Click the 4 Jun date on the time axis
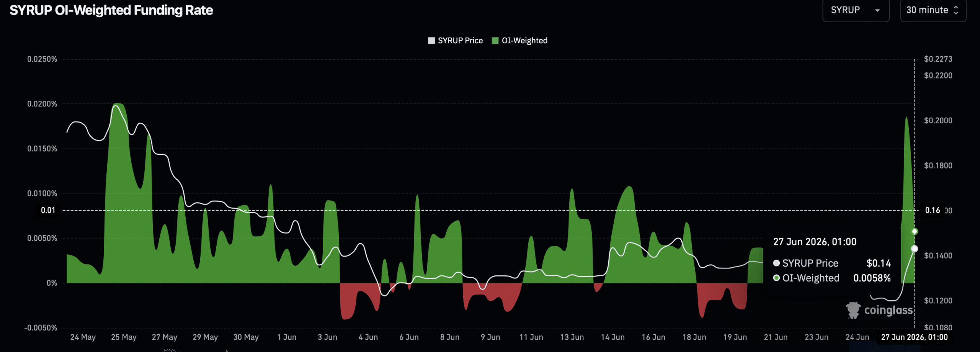The image size is (980, 352). tap(368, 337)
